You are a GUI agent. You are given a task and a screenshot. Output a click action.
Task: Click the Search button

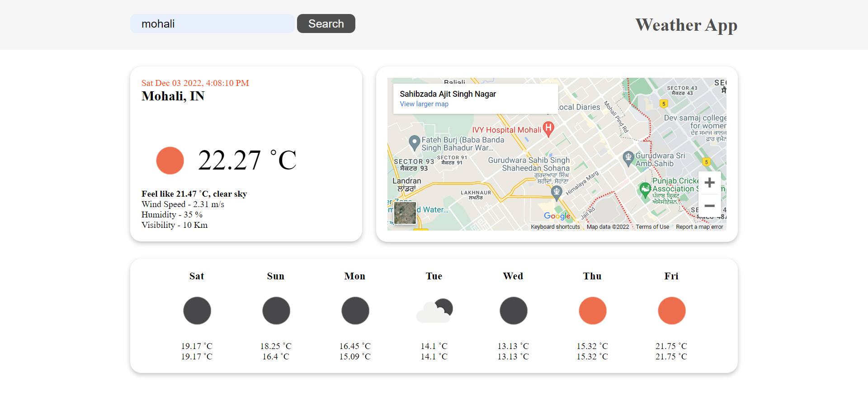point(325,24)
